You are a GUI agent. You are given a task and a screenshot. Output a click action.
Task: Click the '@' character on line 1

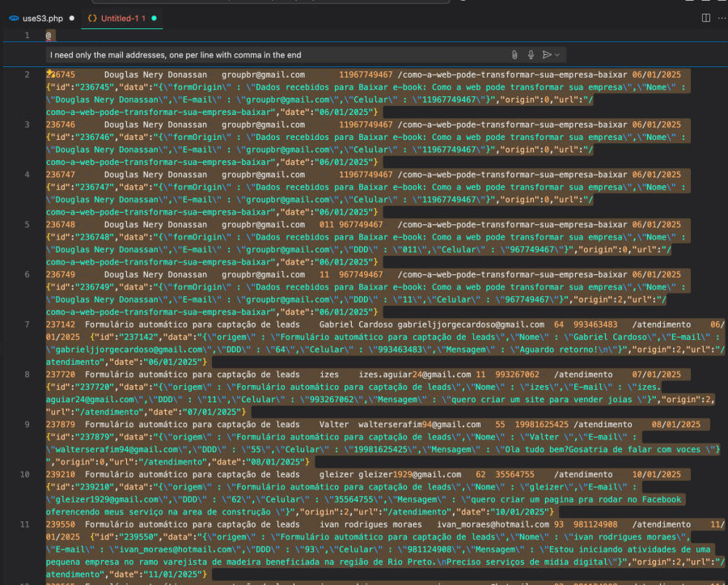pyautogui.click(x=49, y=36)
